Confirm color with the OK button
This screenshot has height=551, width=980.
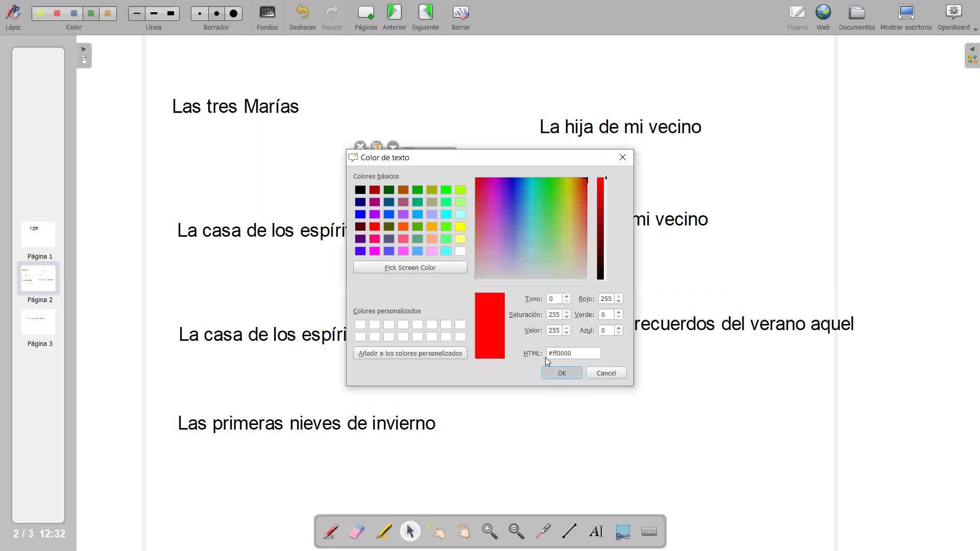561,373
